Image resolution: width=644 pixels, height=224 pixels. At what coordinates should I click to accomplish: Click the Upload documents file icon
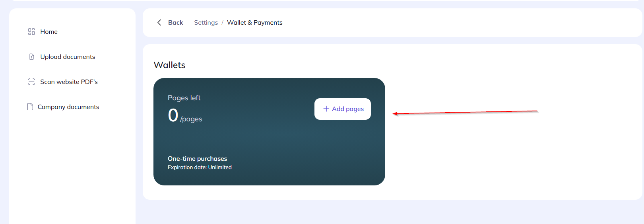click(31, 57)
